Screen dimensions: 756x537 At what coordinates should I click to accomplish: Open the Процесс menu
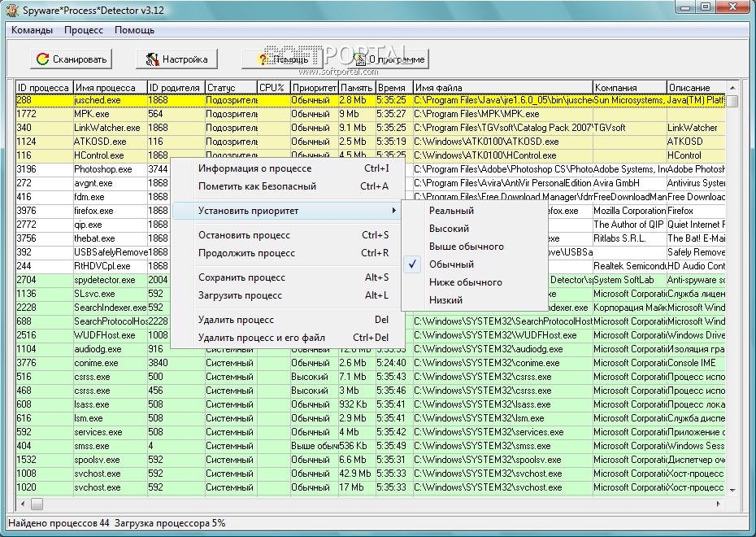84,30
